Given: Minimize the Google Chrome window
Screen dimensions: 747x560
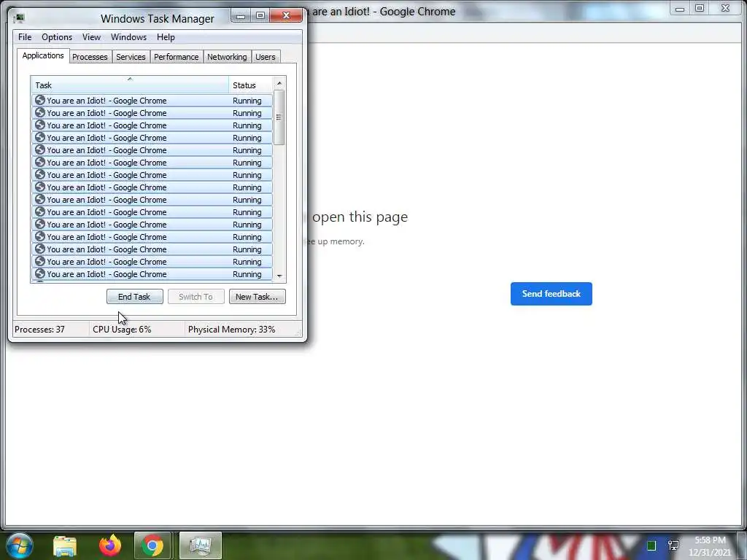Looking at the screenshot, I should (x=680, y=9).
